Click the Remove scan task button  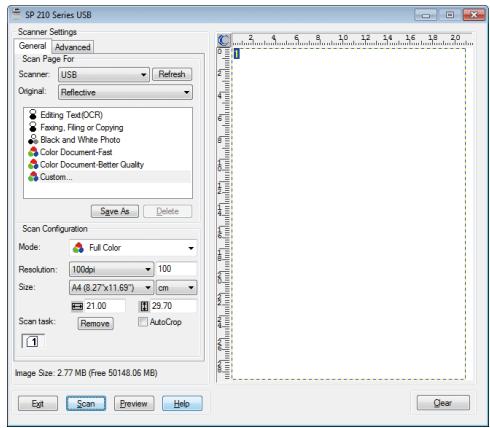[x=95, y=324]
